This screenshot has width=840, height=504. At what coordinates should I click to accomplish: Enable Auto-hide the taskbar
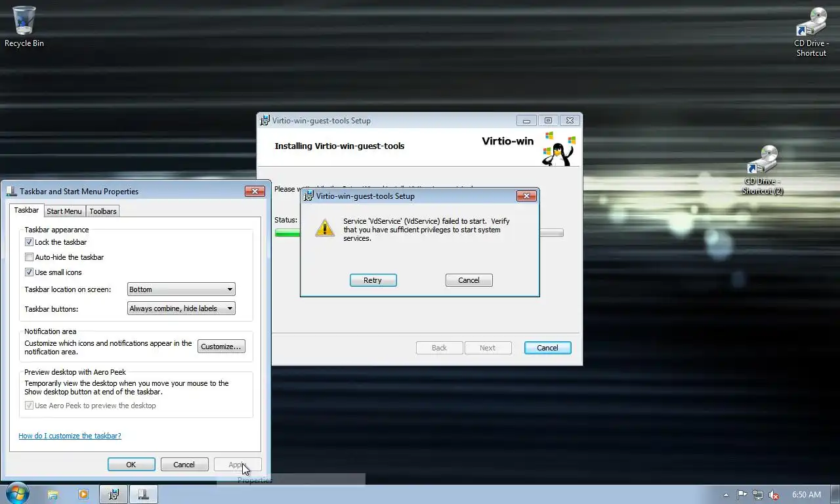29,257
